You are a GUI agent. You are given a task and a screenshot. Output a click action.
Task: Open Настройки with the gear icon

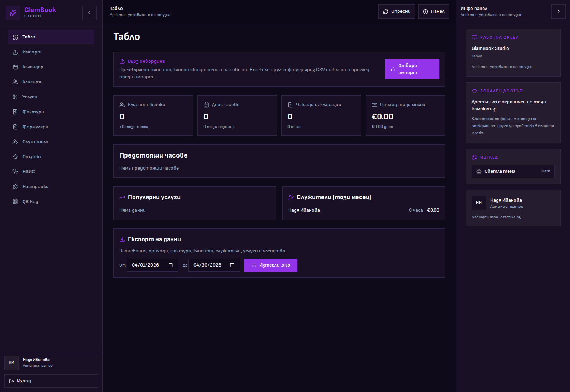click(35, 187)
